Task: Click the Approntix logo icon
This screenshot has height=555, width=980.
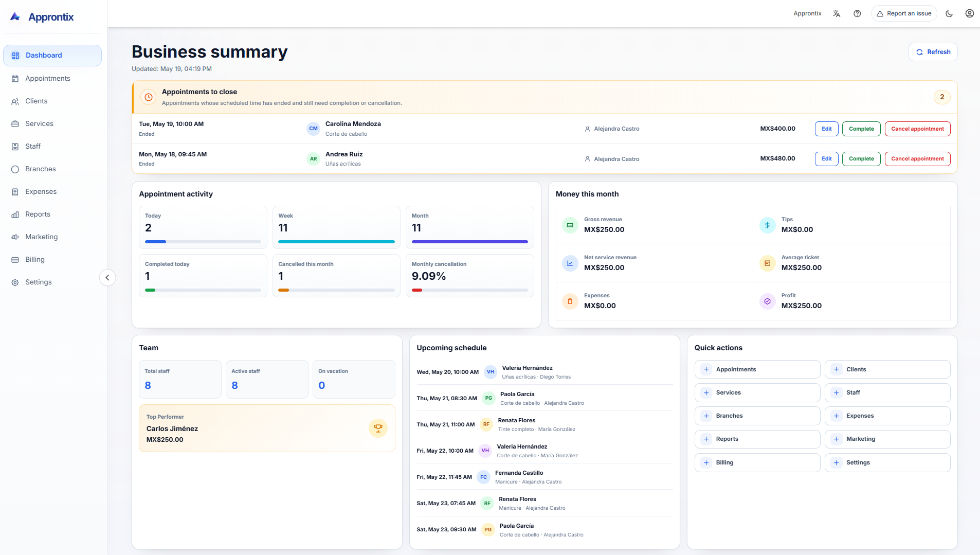Action: pyautogui.click(x=15, y=16)
